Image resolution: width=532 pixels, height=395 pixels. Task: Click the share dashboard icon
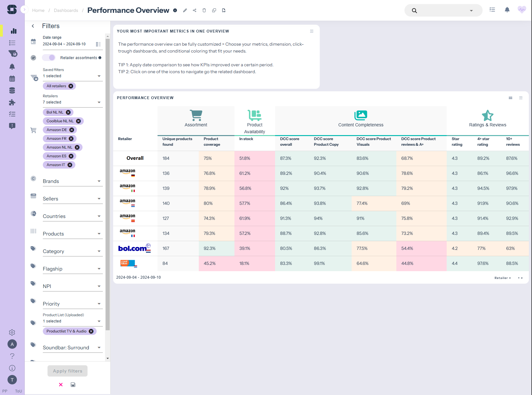tap(194, 10)
